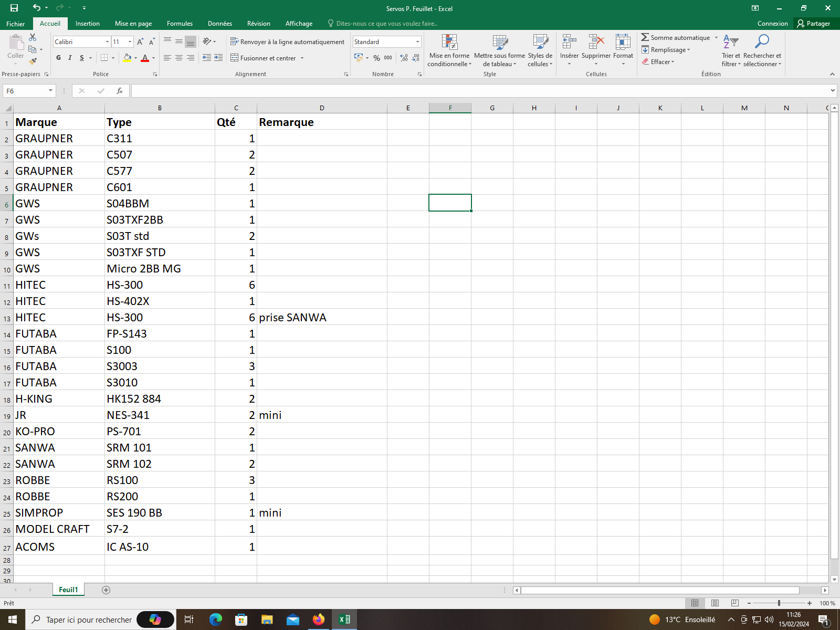Image resolution: width=840 pixels, height=630 pixels.
Task: Open the Fichier tab
Action: pos(15,24)
